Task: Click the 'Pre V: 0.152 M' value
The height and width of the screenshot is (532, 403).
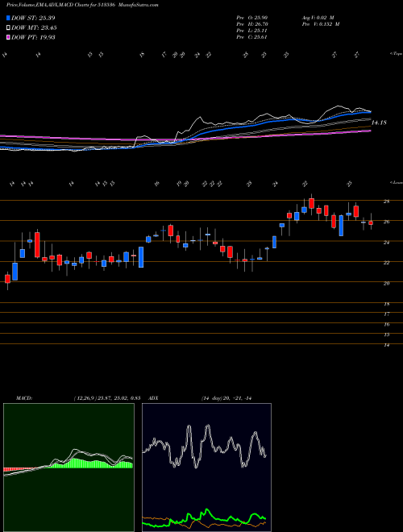Action: [322, 24]
